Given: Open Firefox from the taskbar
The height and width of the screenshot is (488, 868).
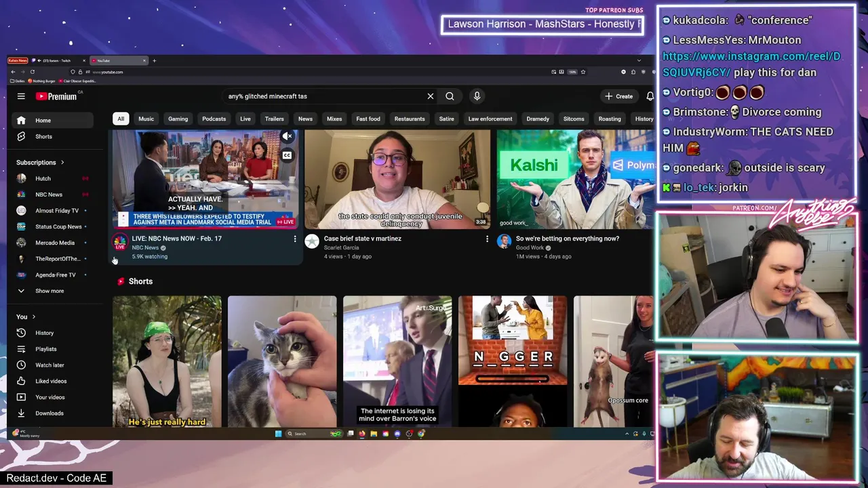Looking at the screenshot, I should pos(362,434).
